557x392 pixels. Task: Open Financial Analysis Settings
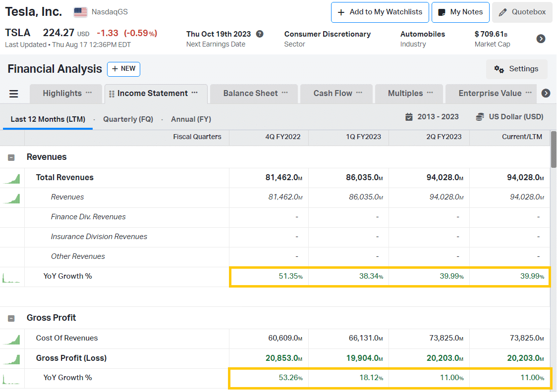(516, 69)
